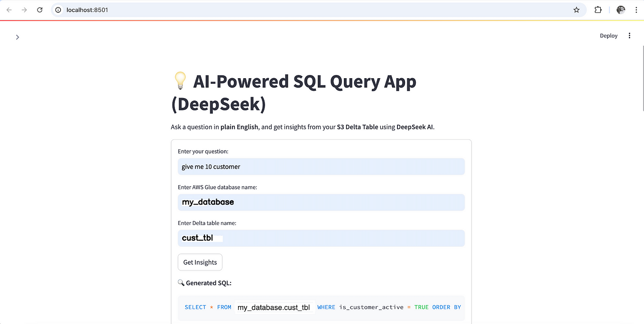
Task: Click the 'Enter Delta table name:' label
Action: 207,223
